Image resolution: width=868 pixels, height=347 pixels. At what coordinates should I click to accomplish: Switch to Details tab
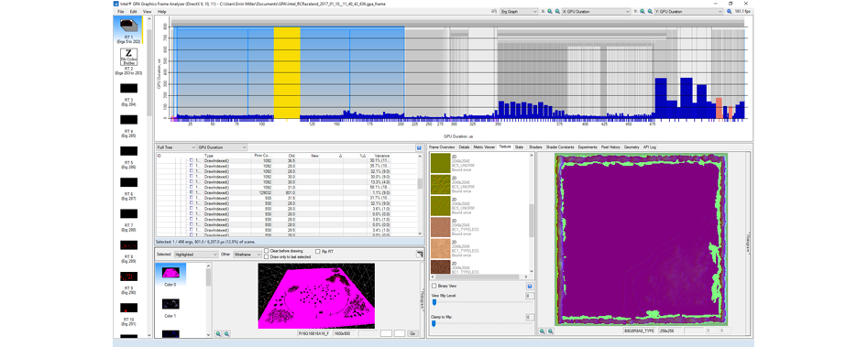[464, 147]
